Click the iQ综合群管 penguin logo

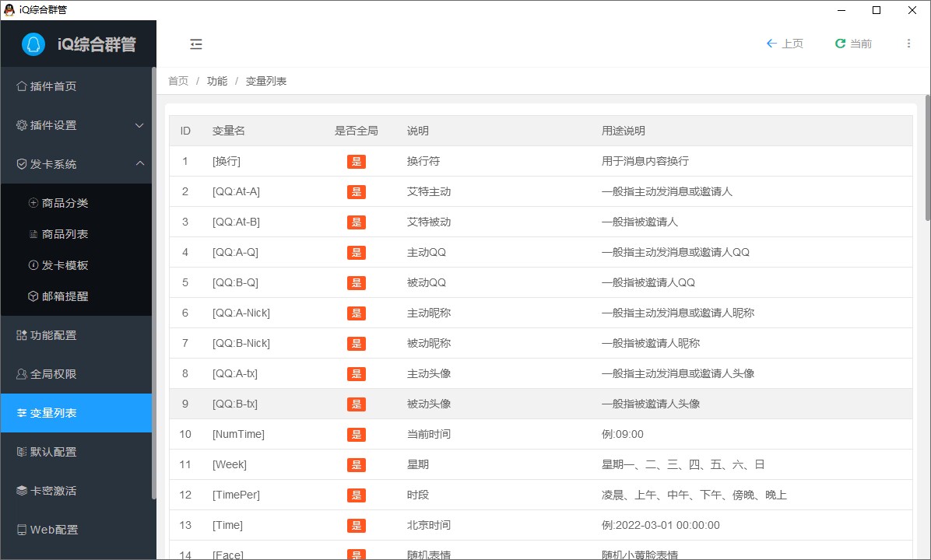pyautogui.click(x=33, y=44)
